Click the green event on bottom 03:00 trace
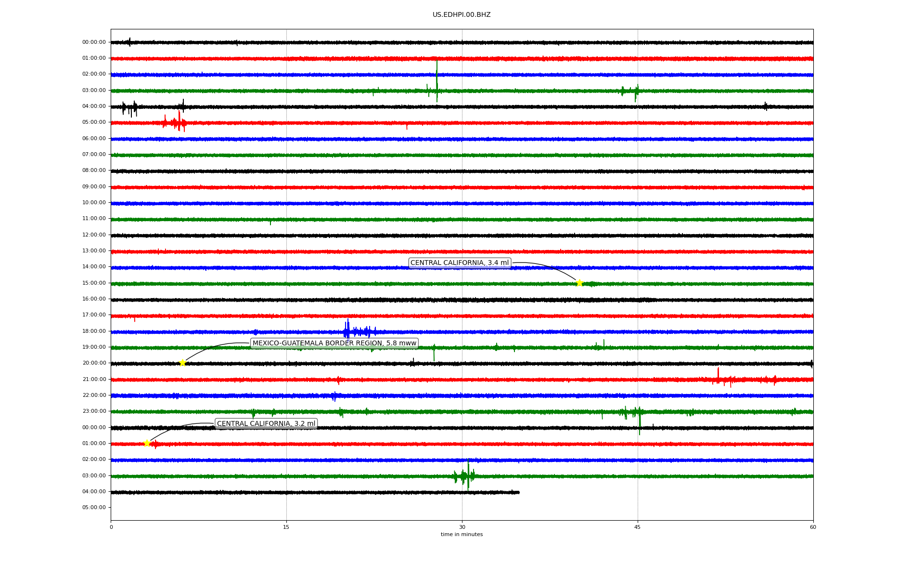This screenshot has width=924, height=578. point(467,475)
